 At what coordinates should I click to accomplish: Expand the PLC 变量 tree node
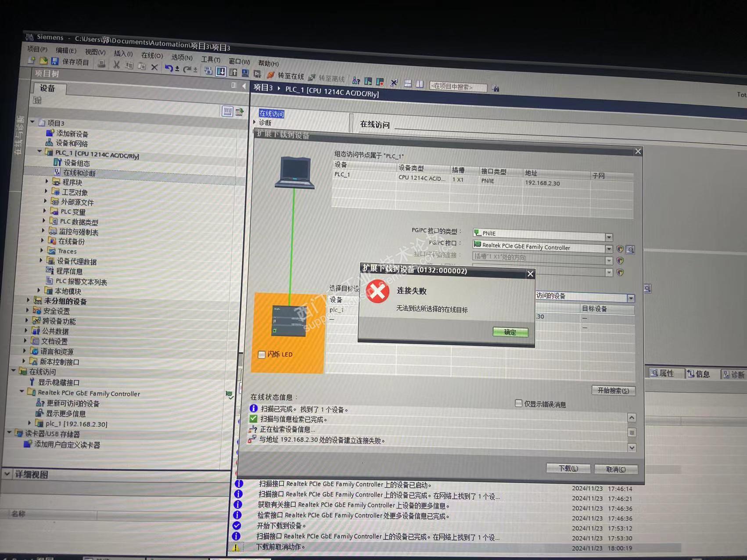(x=45, y=211)
